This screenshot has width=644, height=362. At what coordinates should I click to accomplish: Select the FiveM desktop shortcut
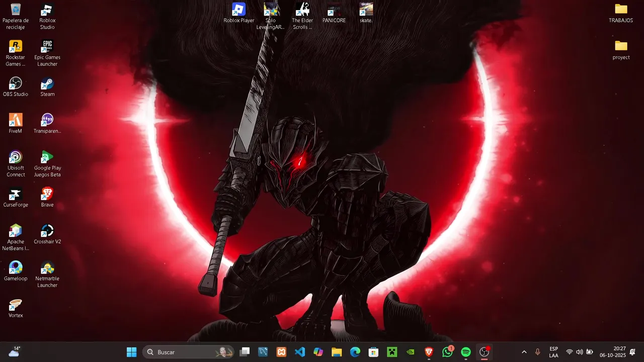point(16,124)
